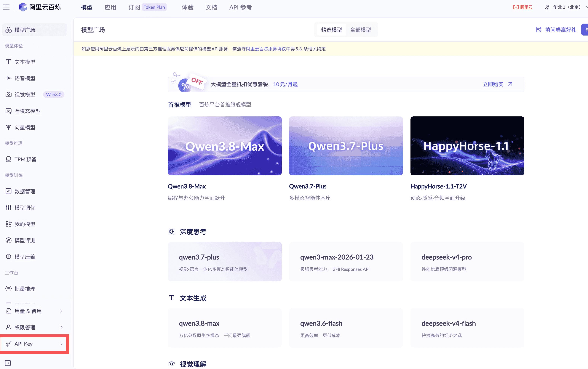Click the API Key key icon

[x=9, y=344]
